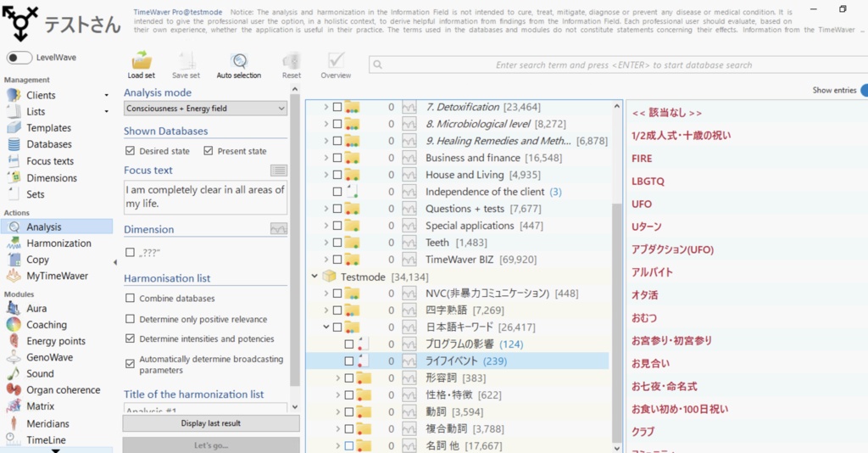Click the Let's go... button

tap(211, 445)
